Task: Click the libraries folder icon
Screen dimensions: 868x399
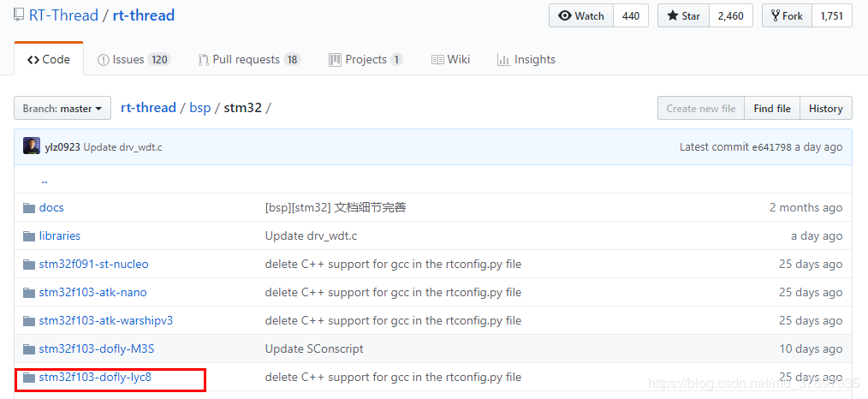Action: tap(29, 236)
